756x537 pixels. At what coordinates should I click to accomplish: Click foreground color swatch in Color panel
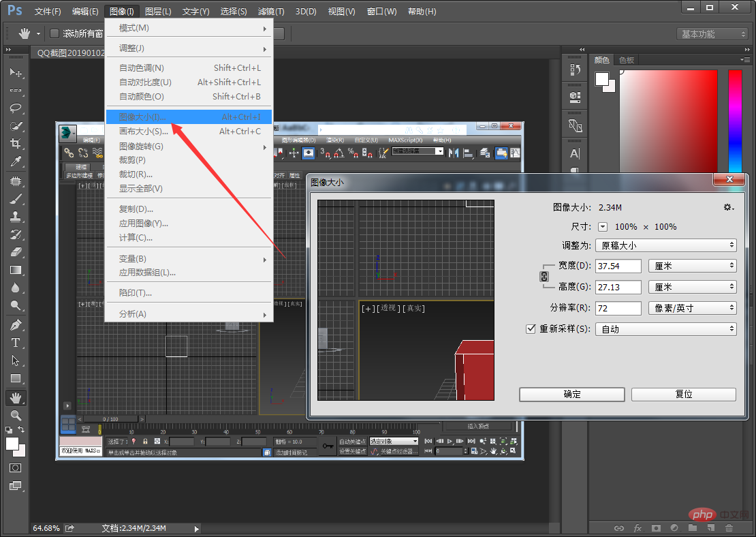[601, 79]
